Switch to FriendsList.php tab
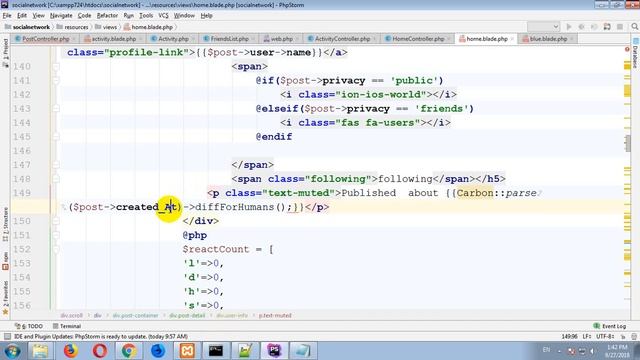The width and height of the screenshot is (640, 360). pyautogui.click(x=229, y=39)
